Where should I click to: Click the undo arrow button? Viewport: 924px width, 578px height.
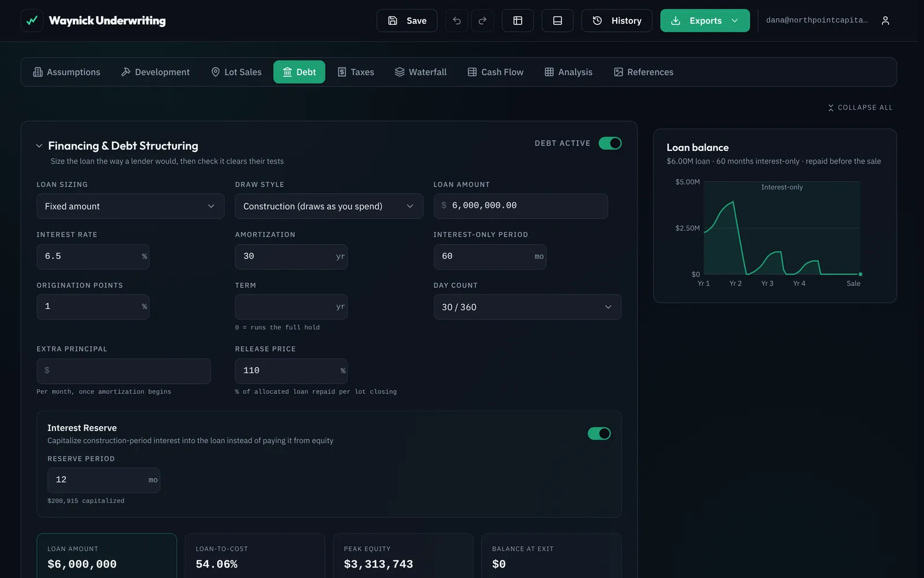[x=457, y=21]
